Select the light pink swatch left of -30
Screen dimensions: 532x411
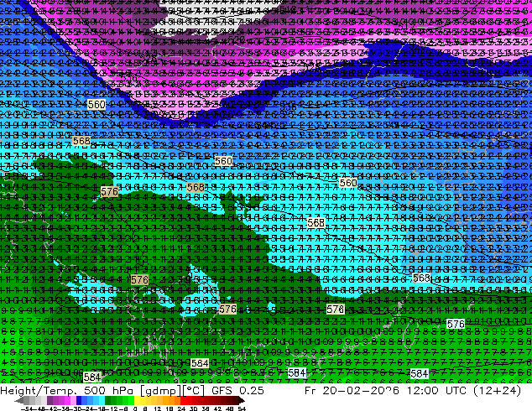pos(73,401)
